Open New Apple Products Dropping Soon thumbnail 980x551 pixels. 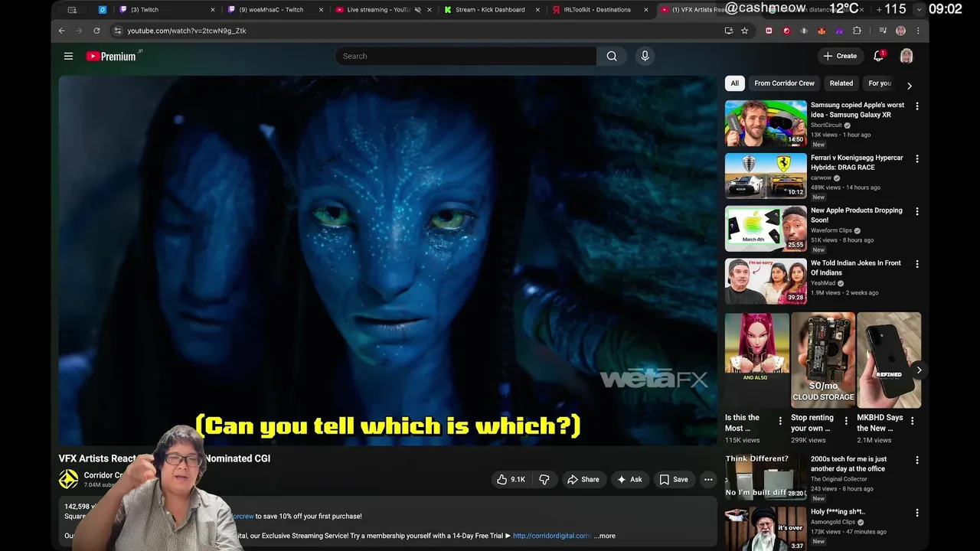pyautogui.click(x=766, y=229)
